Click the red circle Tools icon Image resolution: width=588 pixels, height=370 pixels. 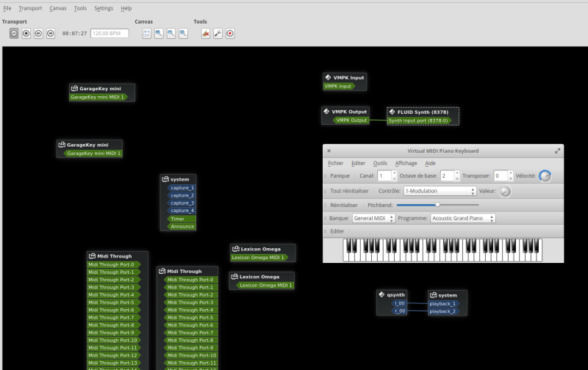(230, 33)
